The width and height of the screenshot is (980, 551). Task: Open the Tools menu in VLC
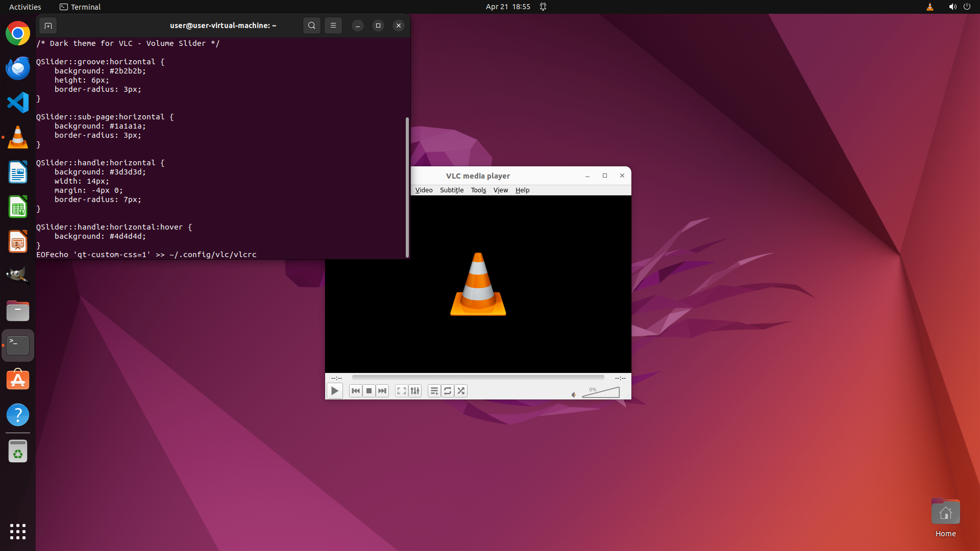[x=478, y=190]
